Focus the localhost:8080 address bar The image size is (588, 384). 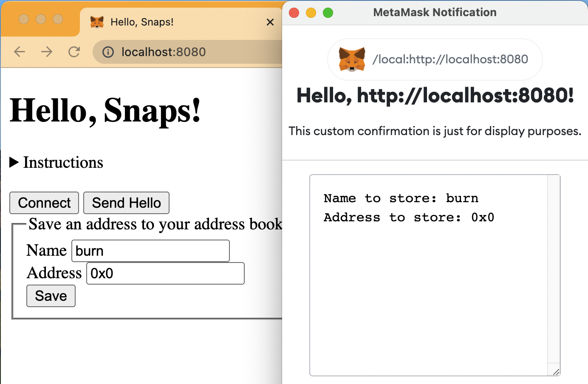click(x=187, y=52)
